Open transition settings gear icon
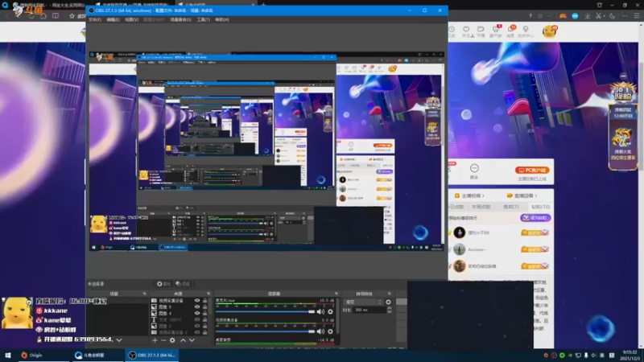This screenshot has width=644, height=362. tap(389, 302)
